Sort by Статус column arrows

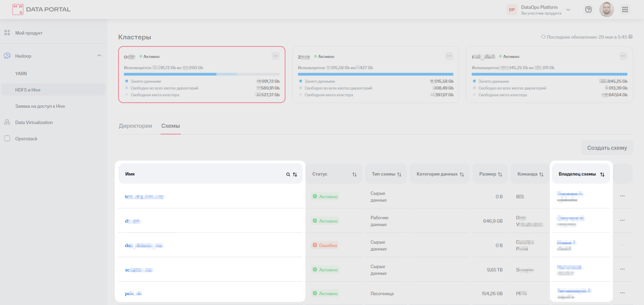tap(355, 175)
